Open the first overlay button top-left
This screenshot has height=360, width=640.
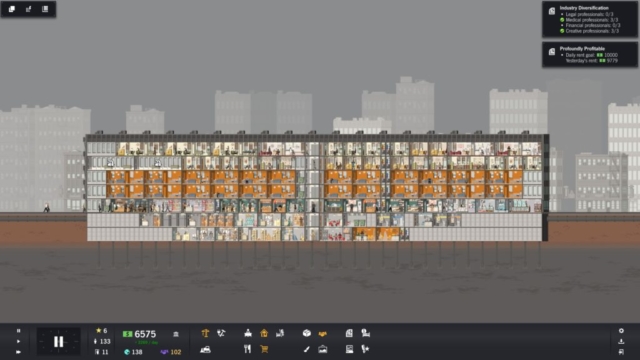[x=12, y=9]
